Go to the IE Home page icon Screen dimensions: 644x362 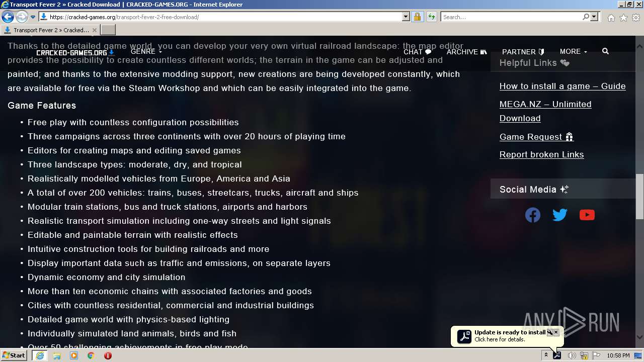(611, 18)
